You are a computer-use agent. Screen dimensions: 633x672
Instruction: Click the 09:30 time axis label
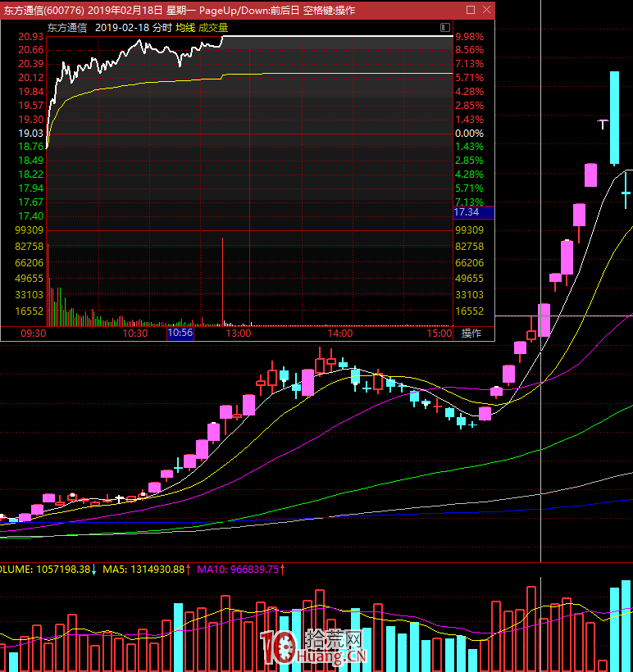[x=34, y=334]
